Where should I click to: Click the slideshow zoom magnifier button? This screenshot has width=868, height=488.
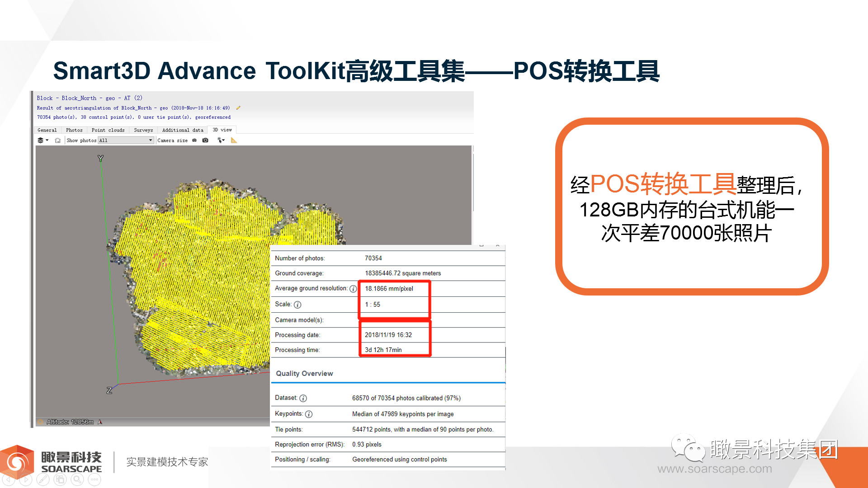click(x=77, y=479)
